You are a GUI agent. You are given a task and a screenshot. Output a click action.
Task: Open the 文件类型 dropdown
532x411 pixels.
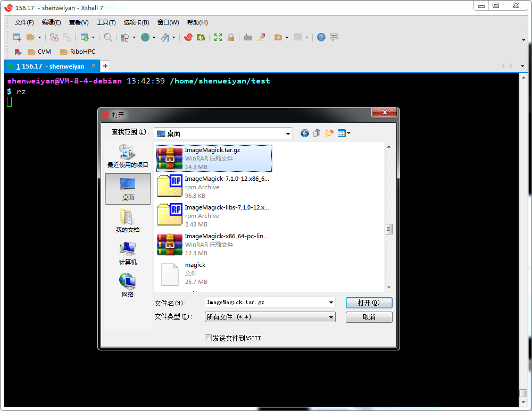coord(270,317)
